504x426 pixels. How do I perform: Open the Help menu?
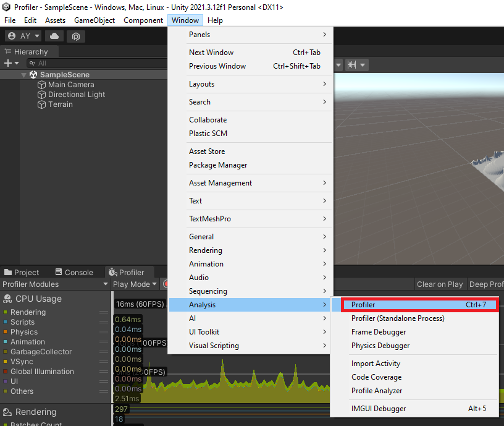[x=215, y=20]
